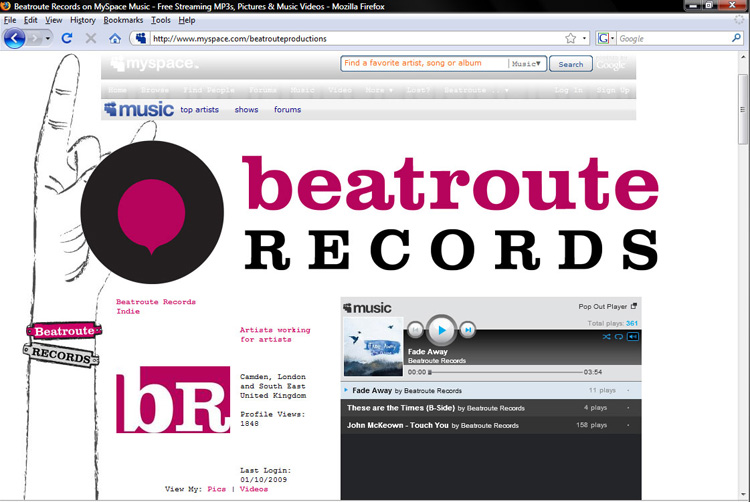750x502 pixels.
Task: Open the Beatroute dropdown in MySpace nav
Action: pyautogui.click(x=476, y=90)
